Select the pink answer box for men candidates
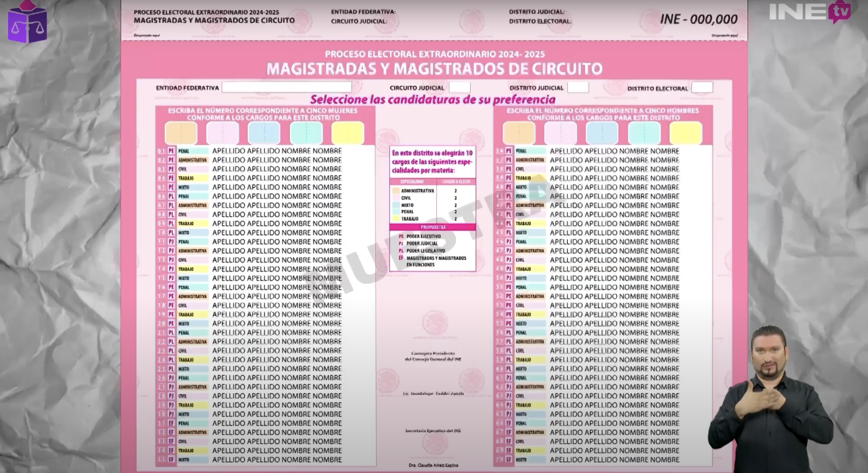Screen dimensions: 868x473 click(x=561, y=133)
